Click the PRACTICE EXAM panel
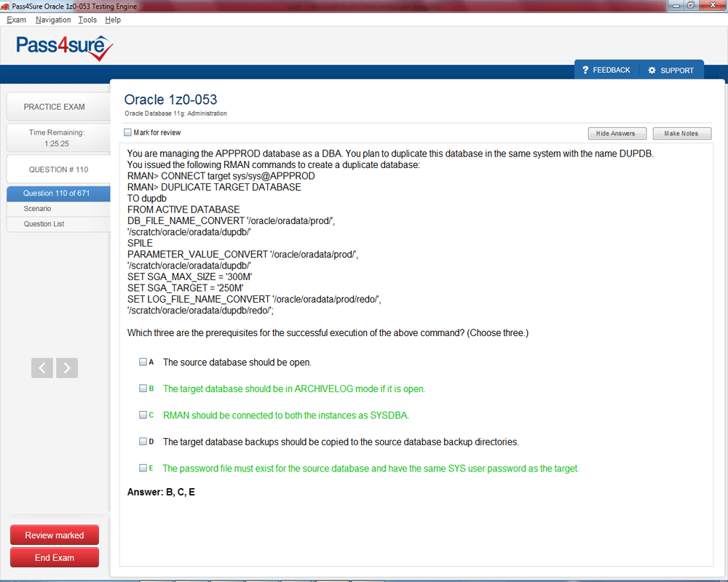 (58, 106)
